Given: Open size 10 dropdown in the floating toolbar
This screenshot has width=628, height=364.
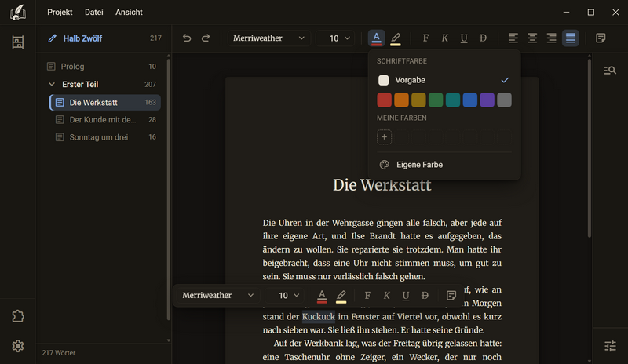Looking at the screenshot, I should click(284, 295).
